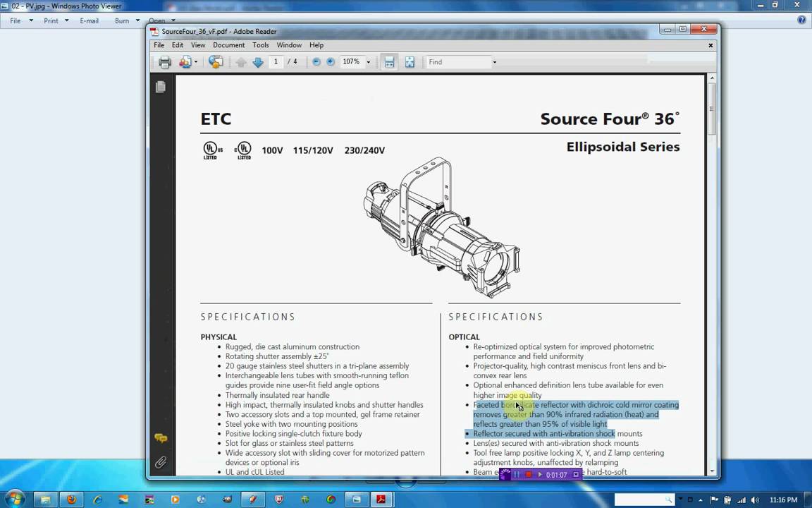The height and width of the screenshot is (508, 812).
Task: Click the network signal tray icon
Action: (742, 500)
